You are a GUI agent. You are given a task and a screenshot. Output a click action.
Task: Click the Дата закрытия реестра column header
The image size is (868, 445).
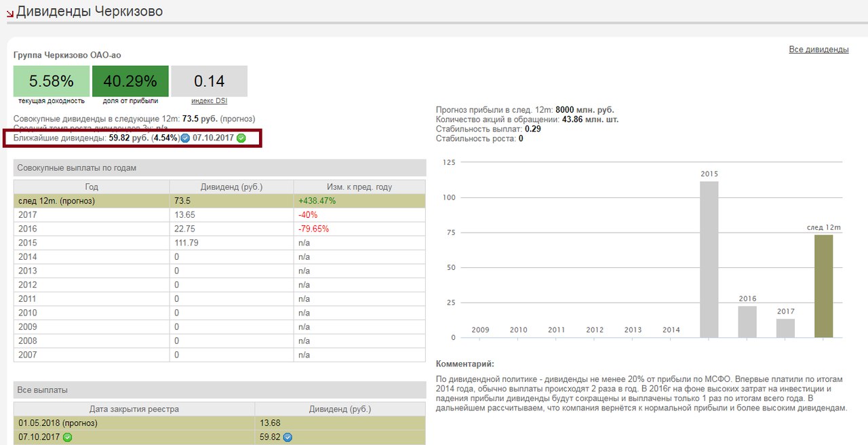(x=134, y=409)
